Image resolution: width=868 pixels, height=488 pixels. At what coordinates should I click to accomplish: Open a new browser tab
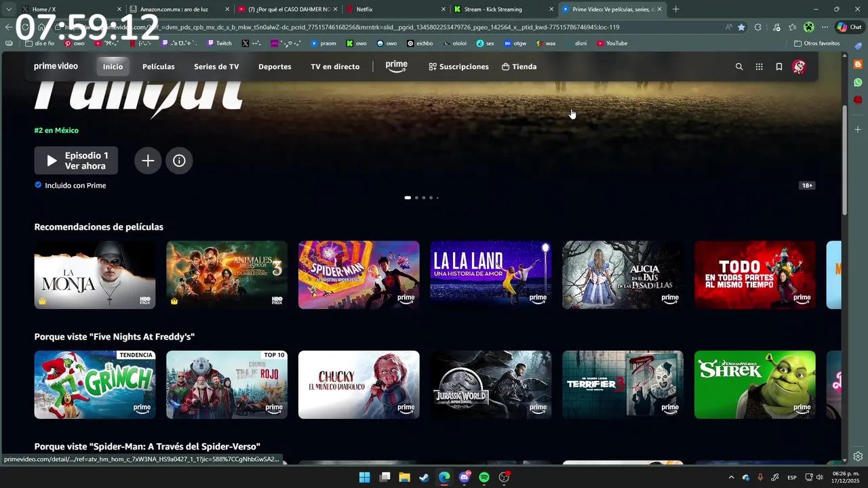pos(675,9)
